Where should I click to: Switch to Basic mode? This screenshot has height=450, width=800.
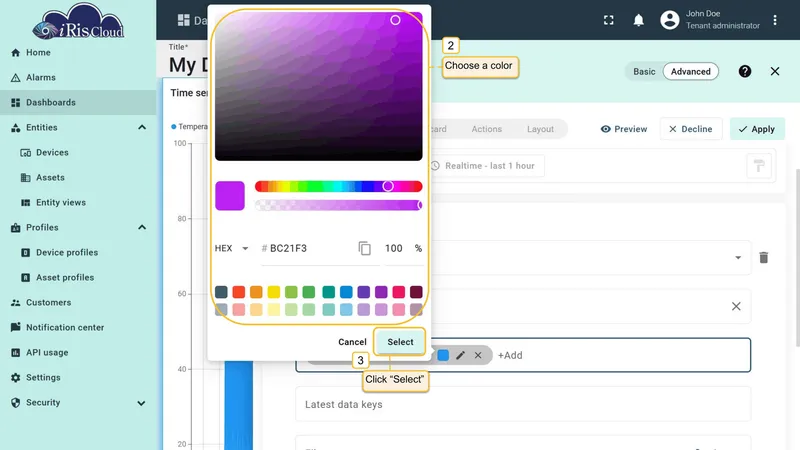(644, 71)
